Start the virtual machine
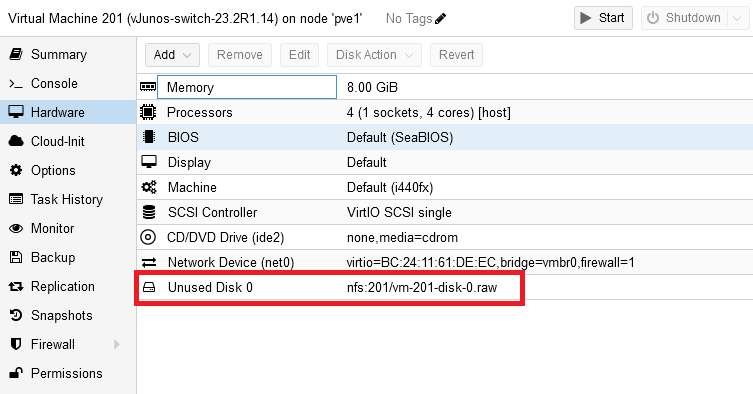Viewport: 753px width, 394px height. tap(603, 18)
